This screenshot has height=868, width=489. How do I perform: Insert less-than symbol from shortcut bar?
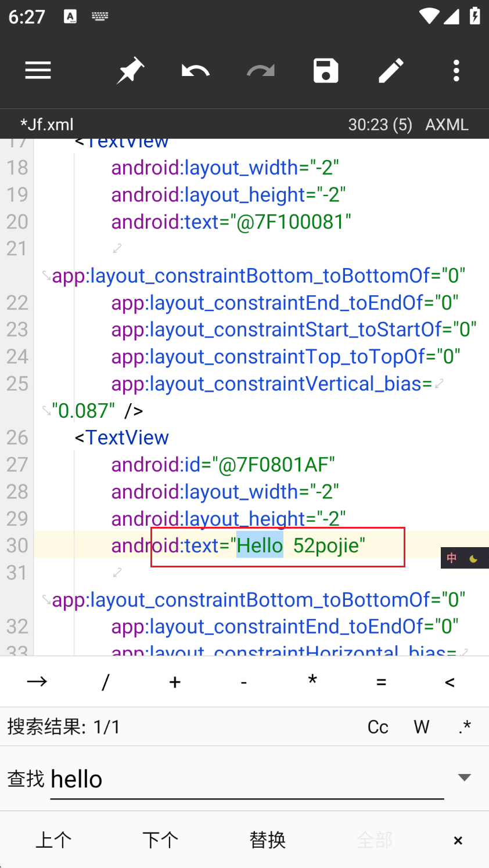[x=450, y=682]
